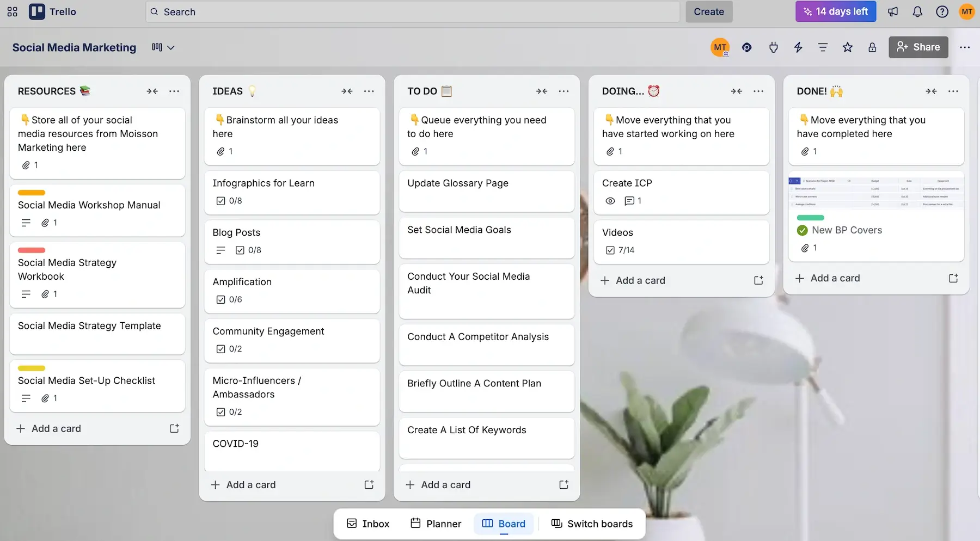Open the board view switcher chevron
The height and width of the screenshot is (541, 980).
pos(171,47)
